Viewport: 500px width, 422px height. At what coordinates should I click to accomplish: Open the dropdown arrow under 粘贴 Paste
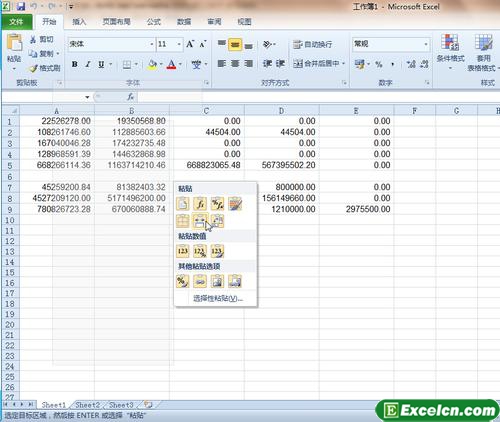tap(14, 69)
